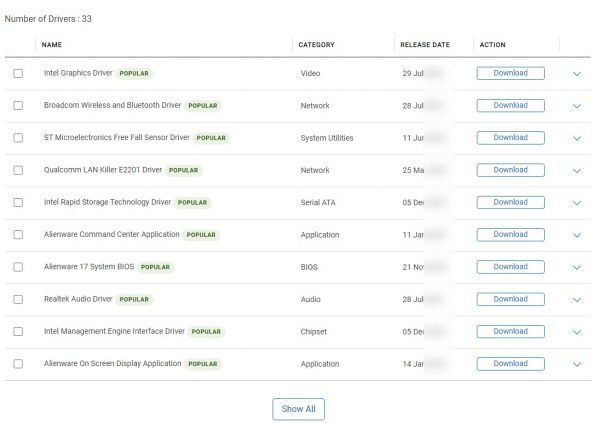Download the Realtek Audio Driver
This screenshot has height=423, width=600.
point(510,299)
